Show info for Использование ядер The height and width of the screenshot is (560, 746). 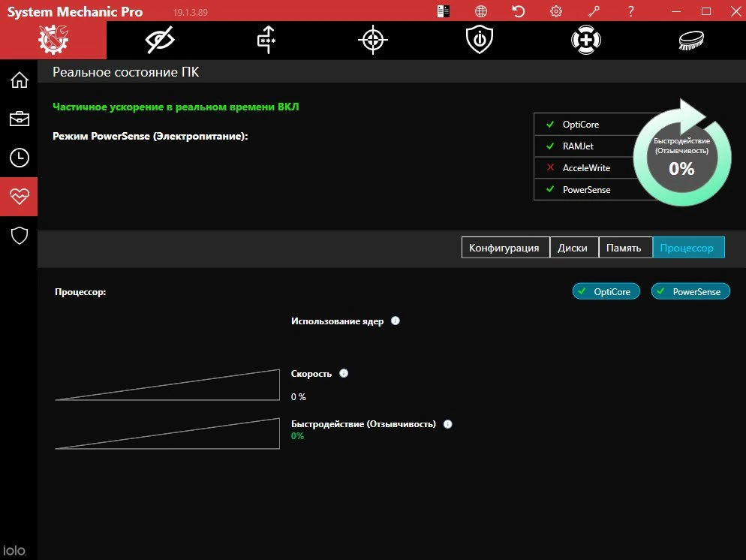pyautogui.click(x=396, y=321)
